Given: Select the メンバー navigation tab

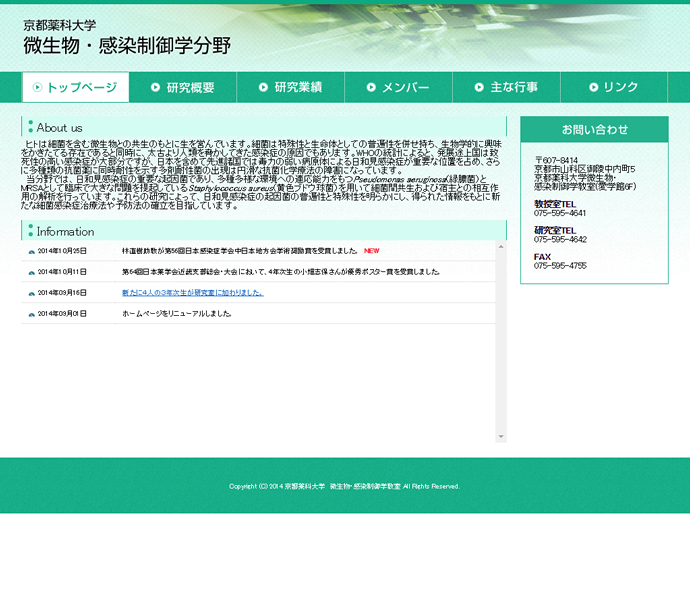Looking at the screenshot, I should tap(398, 87).
